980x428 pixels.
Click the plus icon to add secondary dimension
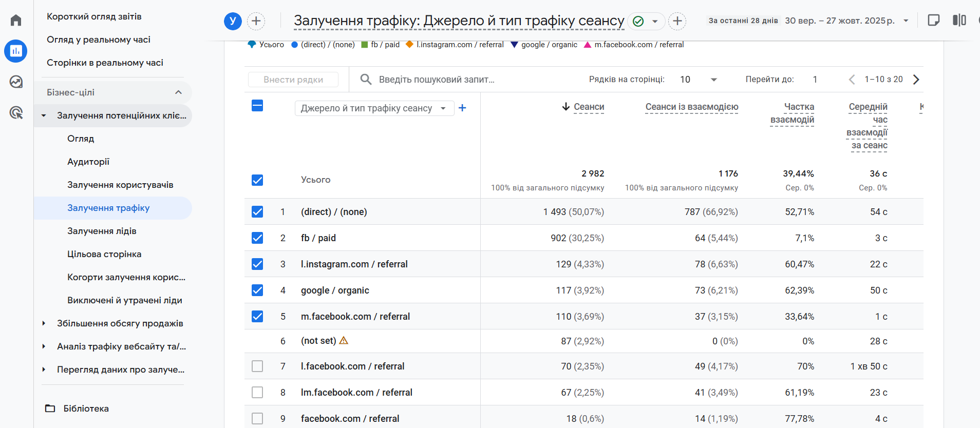click(x=462, y=108)
